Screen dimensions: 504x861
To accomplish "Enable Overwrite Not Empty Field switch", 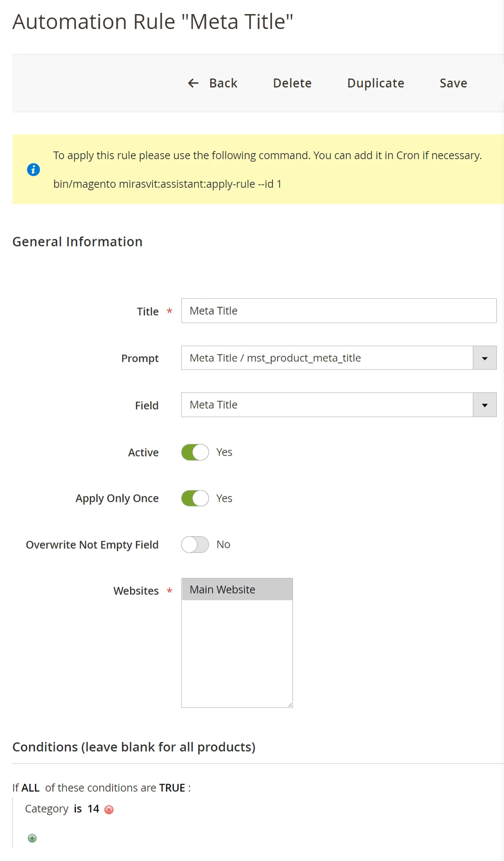I will [195, 544].
